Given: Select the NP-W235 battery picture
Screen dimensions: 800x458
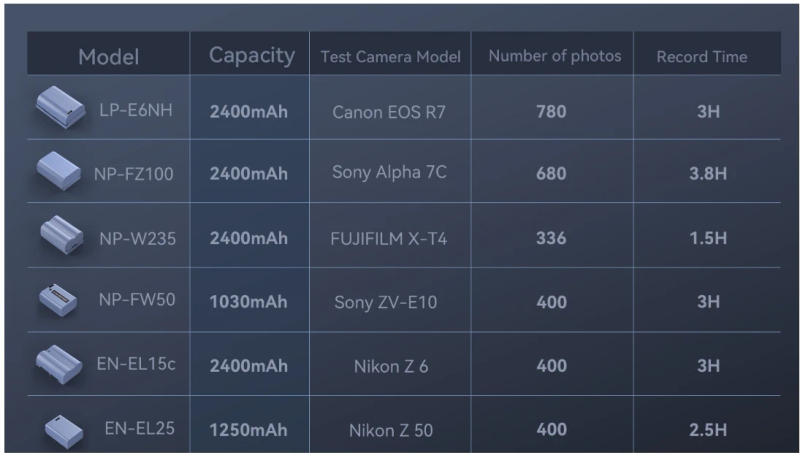Looking at the screenshot, I should tap(62, 235).
